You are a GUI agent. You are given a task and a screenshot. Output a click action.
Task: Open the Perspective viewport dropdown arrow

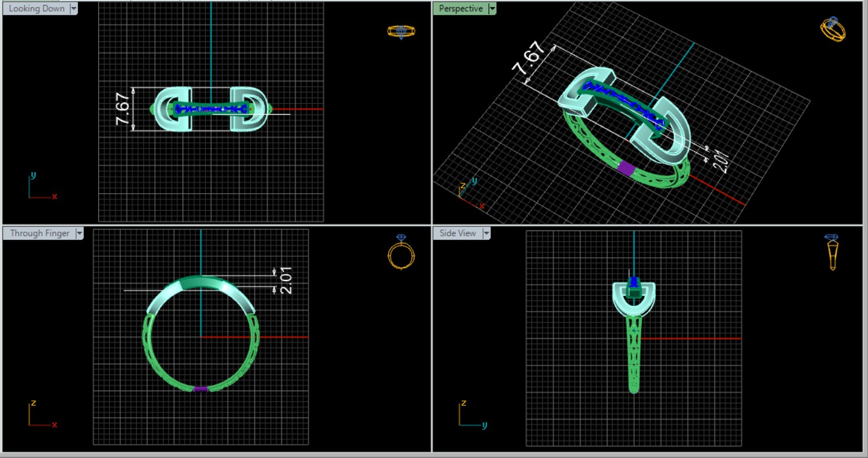tap(492, 9)
